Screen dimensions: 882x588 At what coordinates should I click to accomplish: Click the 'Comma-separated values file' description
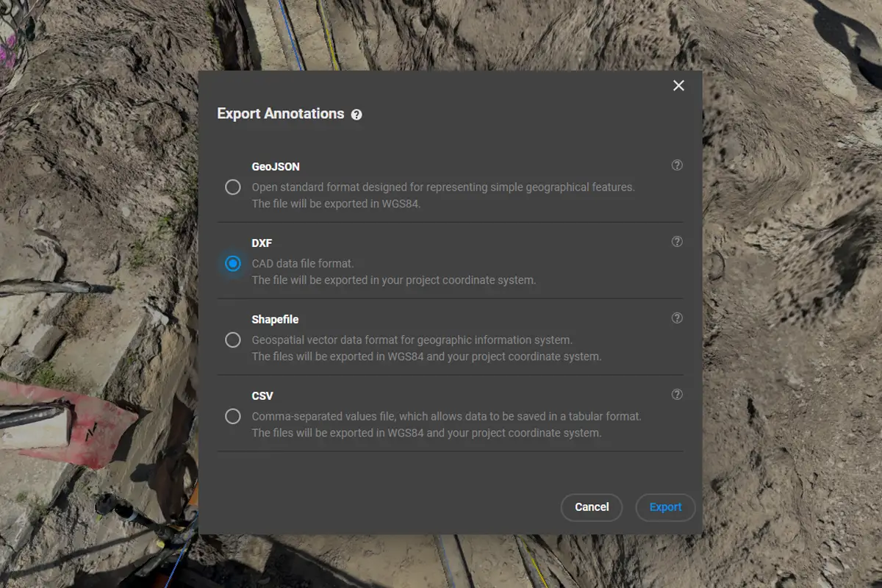click(x=446, y=416)
